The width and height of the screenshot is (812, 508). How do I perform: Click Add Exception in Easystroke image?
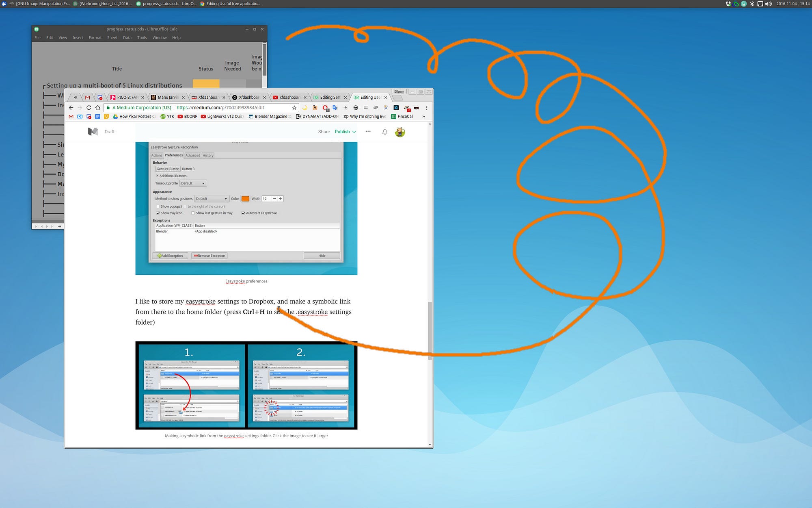pos(170,256)
